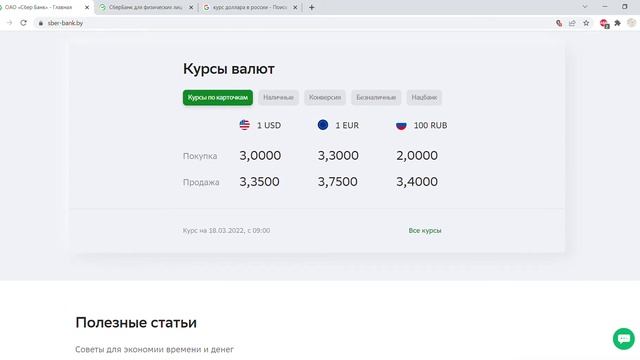Image resolution: width=640 pixels, height=360 pixels.
Task: Click the US flag icon beside USD
Action: tap(244, 125)
